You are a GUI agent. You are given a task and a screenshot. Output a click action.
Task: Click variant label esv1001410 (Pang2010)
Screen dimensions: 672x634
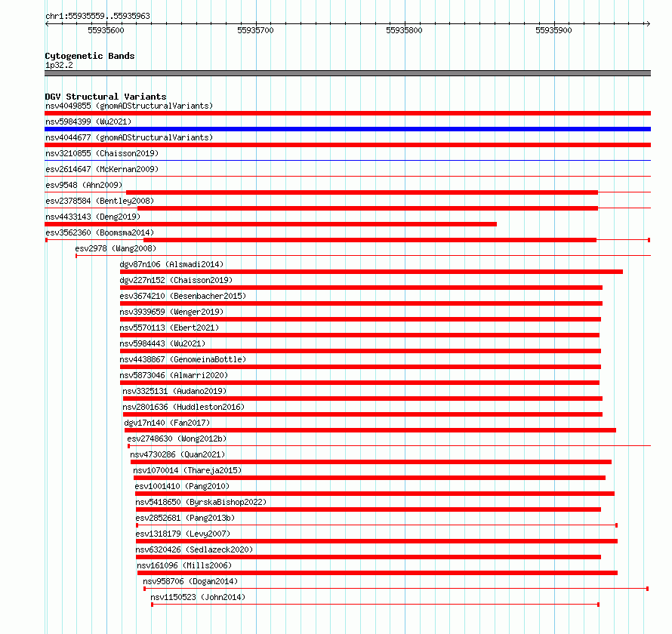pos(182,486)
